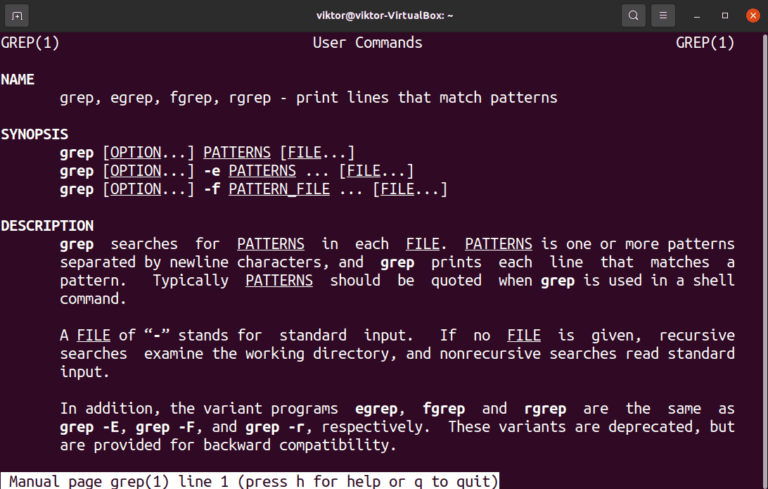The width and height of the screenshot is (768, 489).
Task: Click the window title viktor@viktor-VirtualBox
Action: 384,16
